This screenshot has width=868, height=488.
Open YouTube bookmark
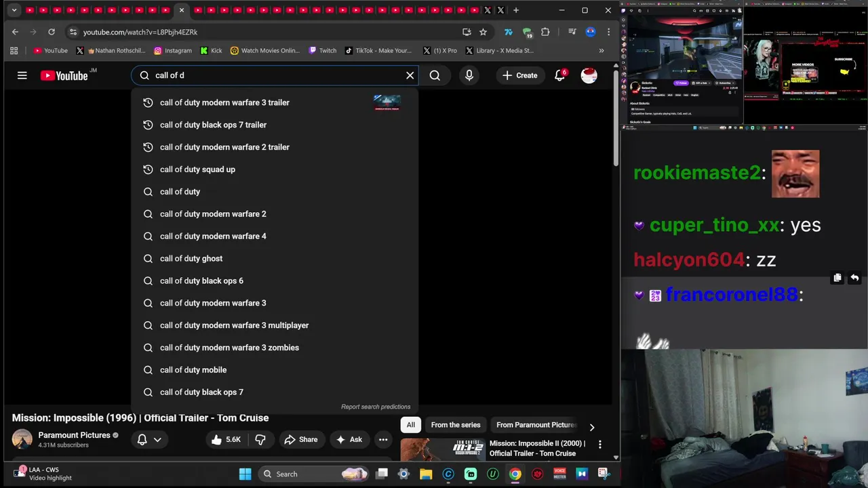(x=51, y=50)
